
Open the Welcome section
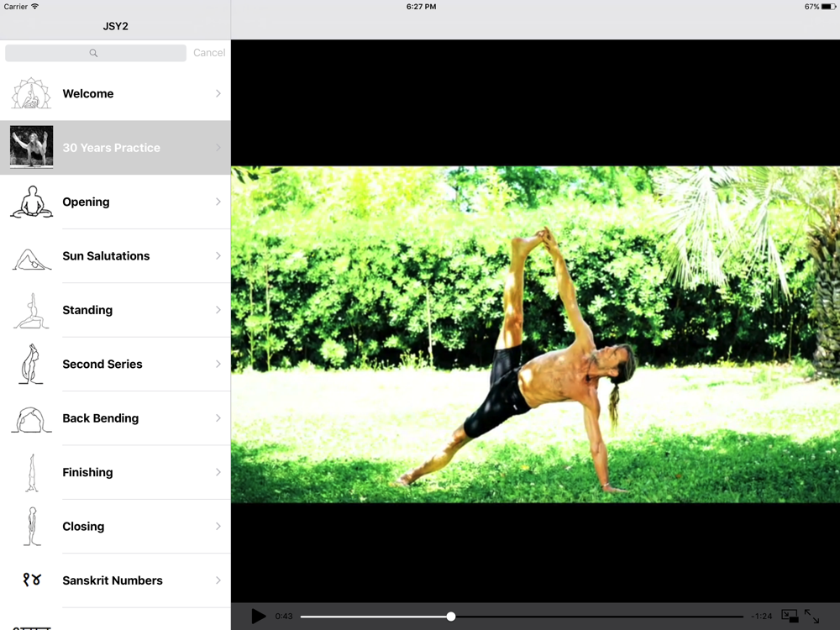coord(115,93)
